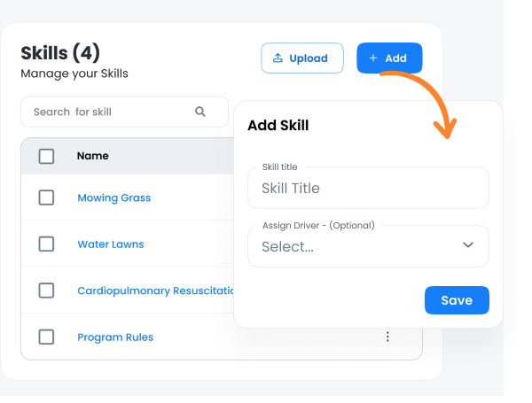Check the Mowing Grass checkbox

click(46, 198)
